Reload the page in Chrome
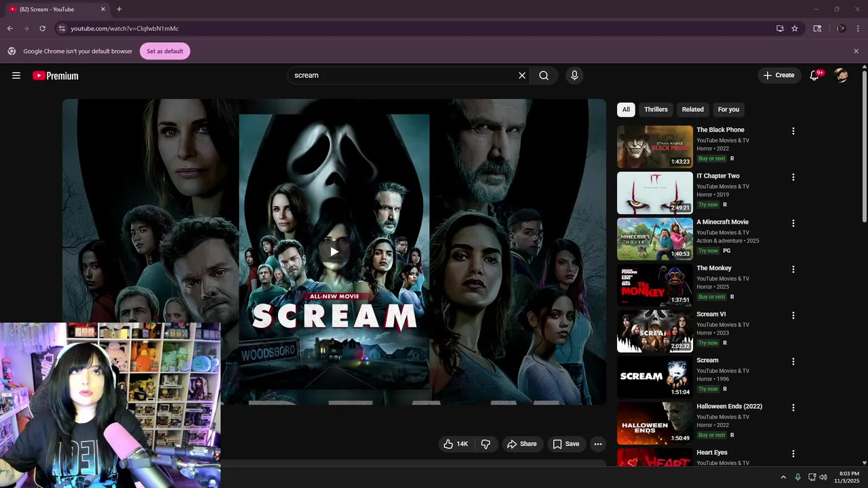The height and width of the screenshot is (488, 868). coord(42,28)
